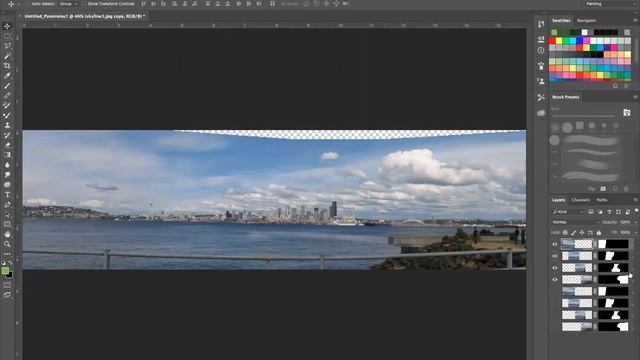Viewport: 640px width, 360px height.
Task: Switch to the Navigator tab
Action: click(x=587, y=20)
